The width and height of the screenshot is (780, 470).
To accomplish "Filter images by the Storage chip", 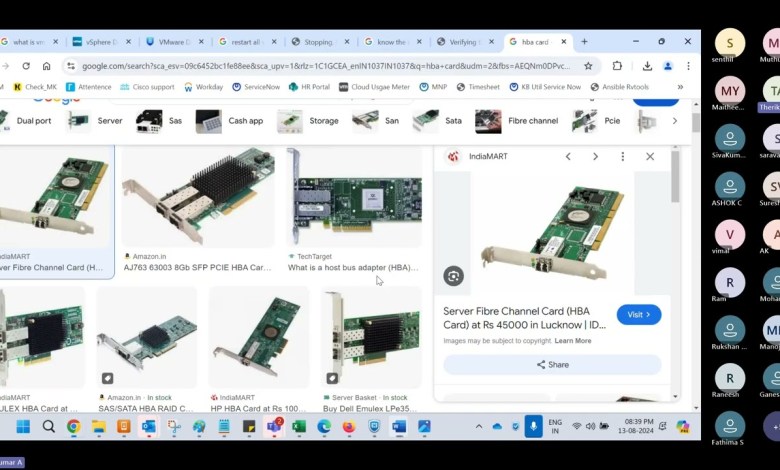I will (x=308, y=121).
